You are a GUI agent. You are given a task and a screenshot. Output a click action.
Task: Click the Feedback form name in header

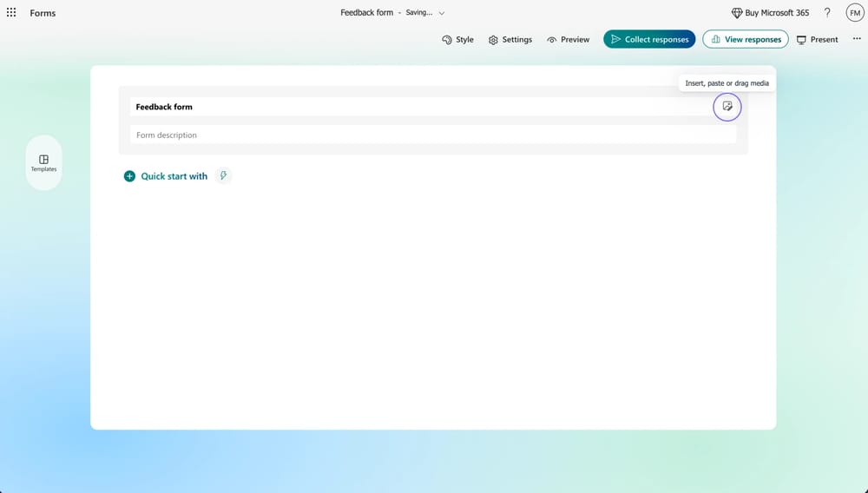366,13
